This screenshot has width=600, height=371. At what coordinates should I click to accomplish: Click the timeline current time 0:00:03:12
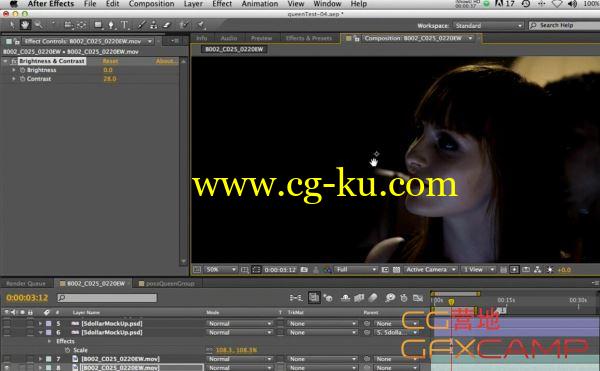tap(27, 298)
